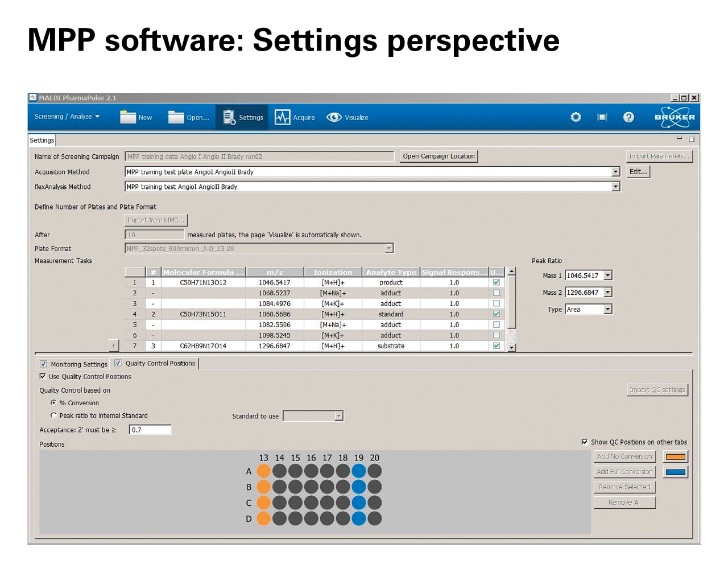Click Open Campaign Location button

click(x=439, y=156)
